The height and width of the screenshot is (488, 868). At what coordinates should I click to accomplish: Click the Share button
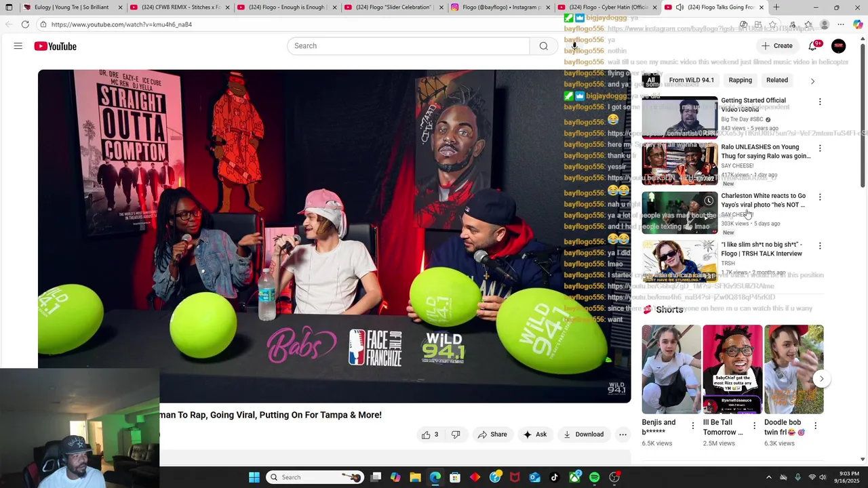point(492,434)
